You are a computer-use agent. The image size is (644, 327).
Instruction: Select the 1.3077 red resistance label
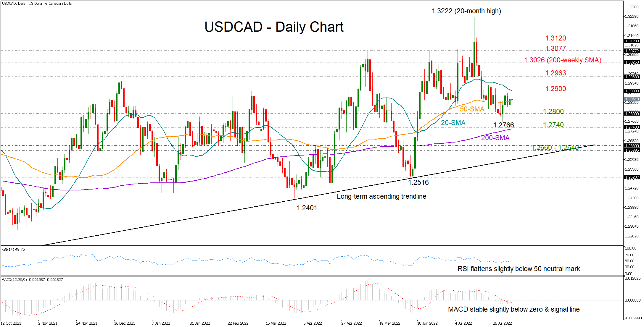556,48
